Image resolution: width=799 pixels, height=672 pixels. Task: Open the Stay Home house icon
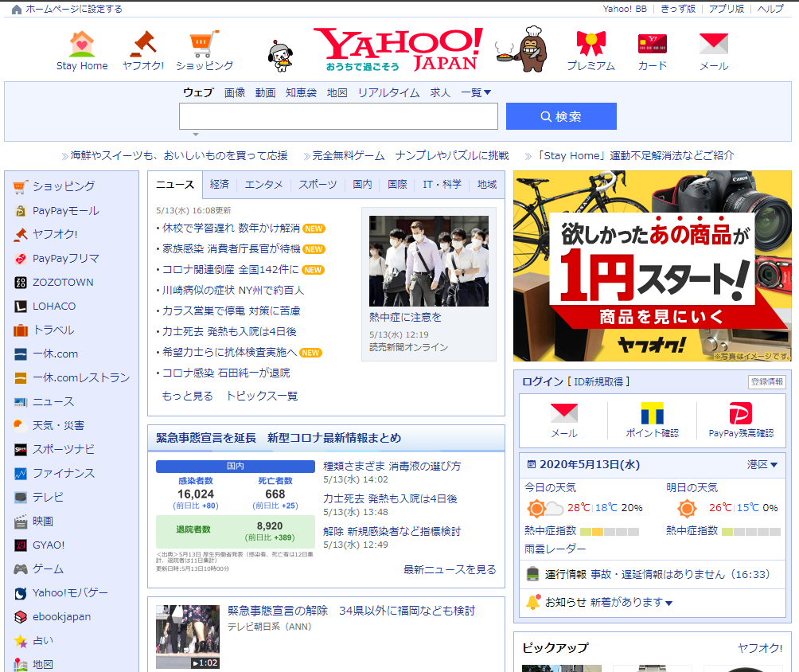[x=81, y=44]
